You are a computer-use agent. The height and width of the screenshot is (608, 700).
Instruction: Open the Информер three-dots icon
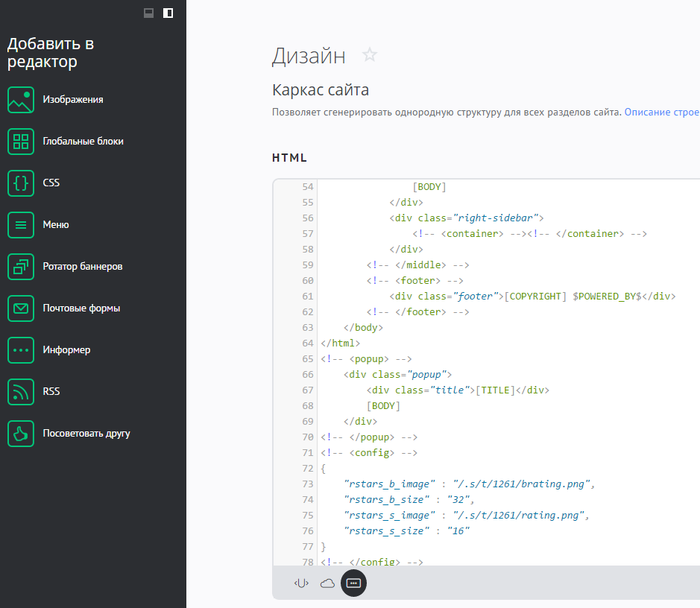click(x=21, y=350)
